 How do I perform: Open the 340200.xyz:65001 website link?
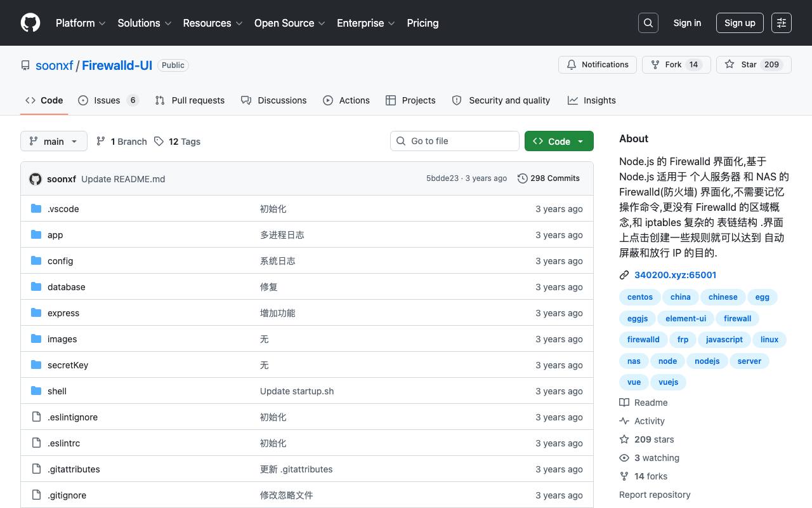(676, 275)
